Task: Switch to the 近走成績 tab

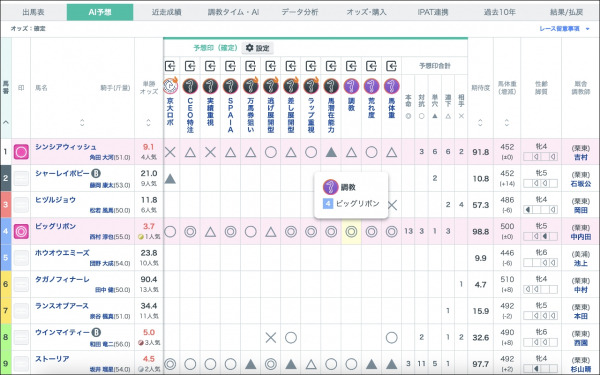Action: (166, 12)
